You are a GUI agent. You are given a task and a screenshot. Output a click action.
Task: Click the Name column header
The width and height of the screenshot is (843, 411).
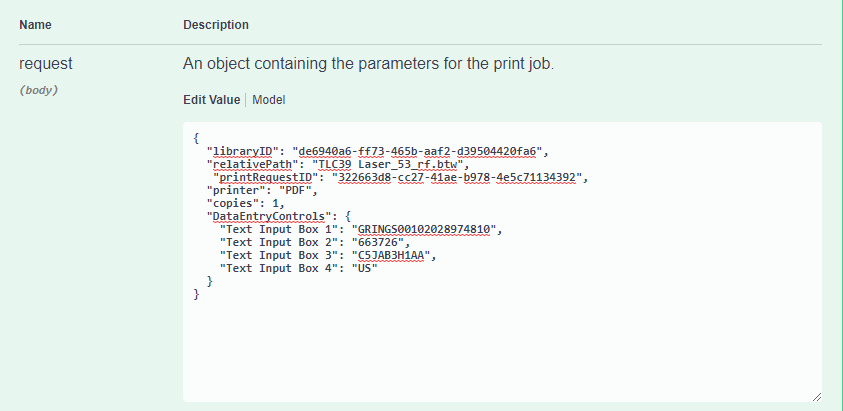coord(35,24)
